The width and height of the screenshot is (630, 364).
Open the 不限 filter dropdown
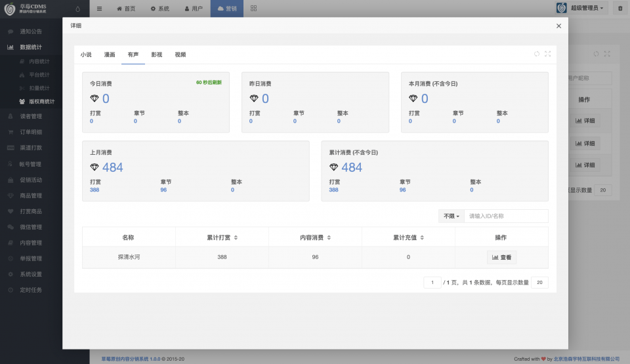point(451,216)
